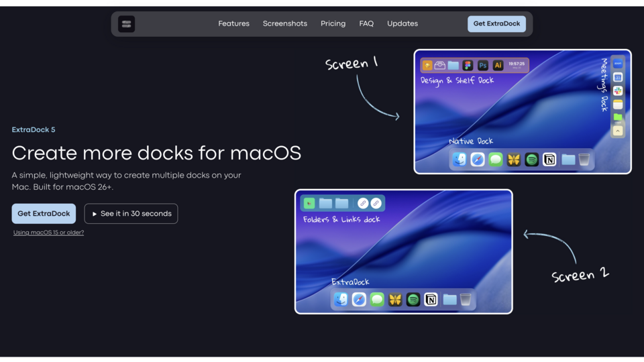Screen dimensions: 644x362
Task: Click the Notion icon in the Native Dock
Action: [x=549, y=160]
